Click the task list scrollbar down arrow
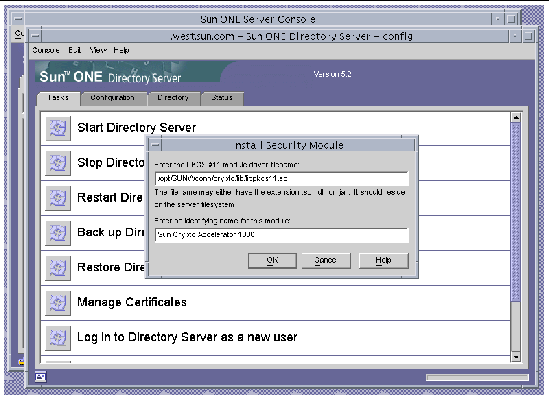 point(516,357)
